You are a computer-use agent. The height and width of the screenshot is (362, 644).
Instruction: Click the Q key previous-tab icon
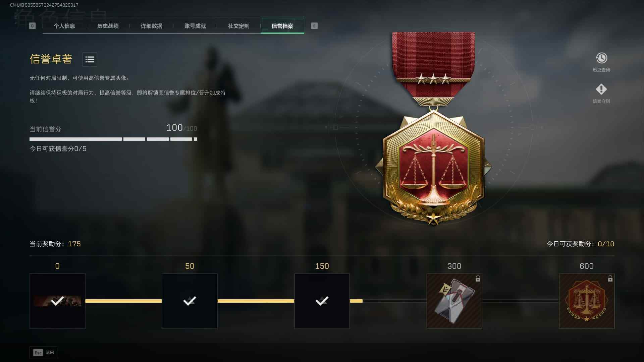tap(32, 26)
